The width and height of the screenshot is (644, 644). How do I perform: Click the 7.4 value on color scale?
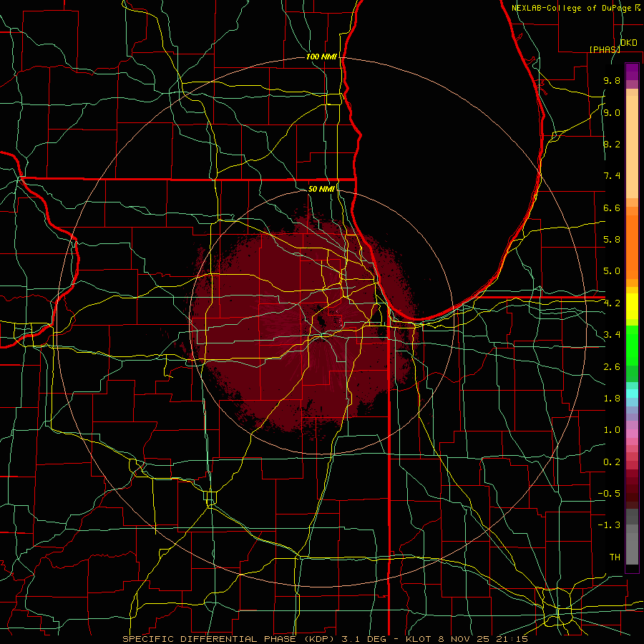612,176
